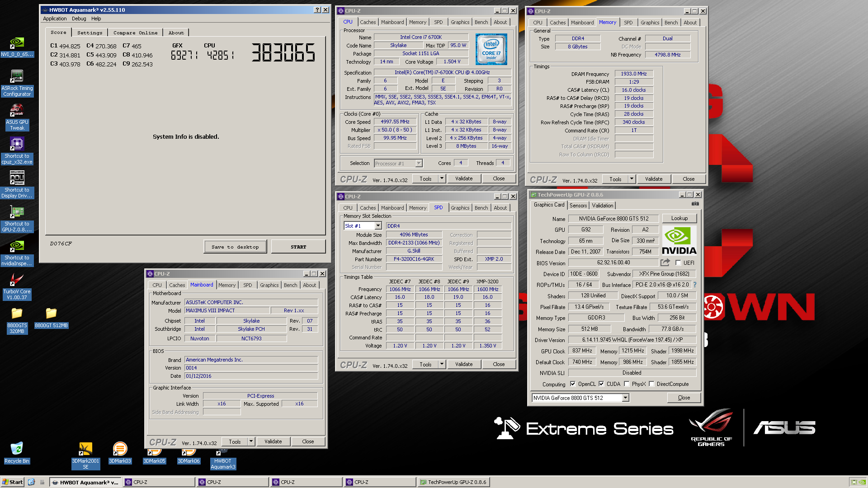Select Shortcut to Display Driver desktop icon
The height and width of the screenshot is (488, 868).
click(17, 185)
